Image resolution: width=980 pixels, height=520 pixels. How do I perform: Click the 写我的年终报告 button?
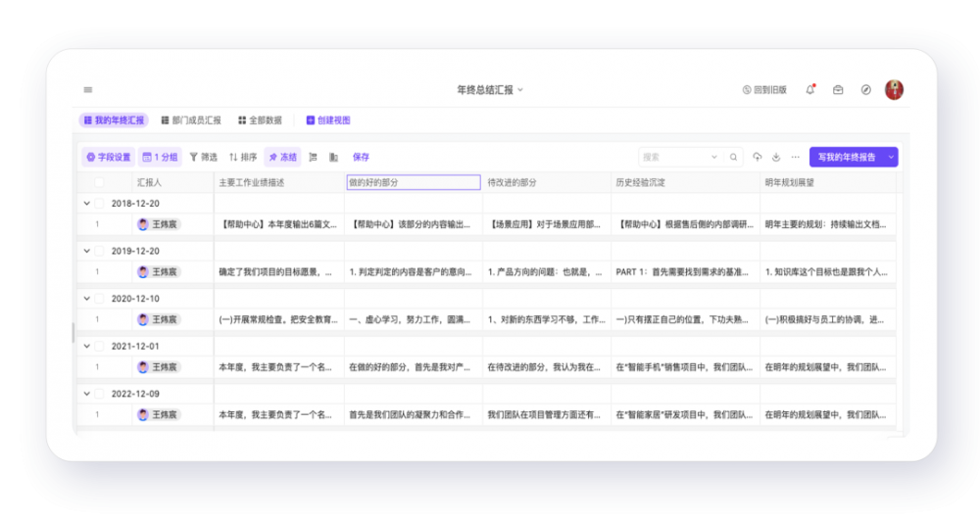[x=846, y=157]
